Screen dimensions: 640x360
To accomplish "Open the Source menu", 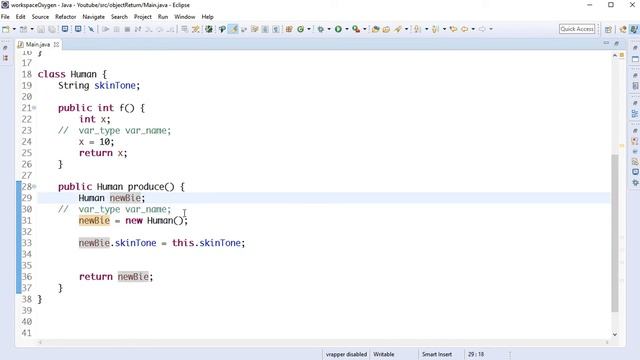I will [x=40, y=17].
